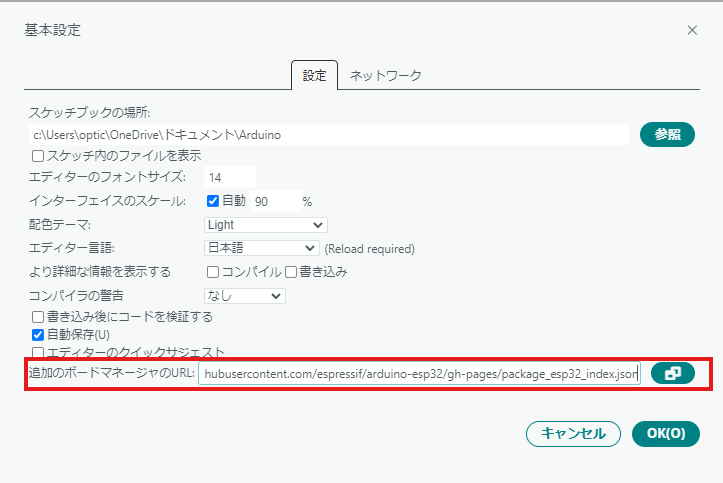Toggle エディターのクイックサジェスト checkbox
723x483 pixels.
pyautogui.click(x=38, y=353)
